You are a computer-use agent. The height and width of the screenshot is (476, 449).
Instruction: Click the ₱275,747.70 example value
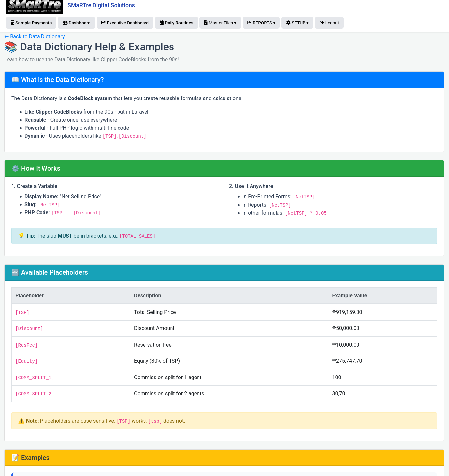(347, 361)
